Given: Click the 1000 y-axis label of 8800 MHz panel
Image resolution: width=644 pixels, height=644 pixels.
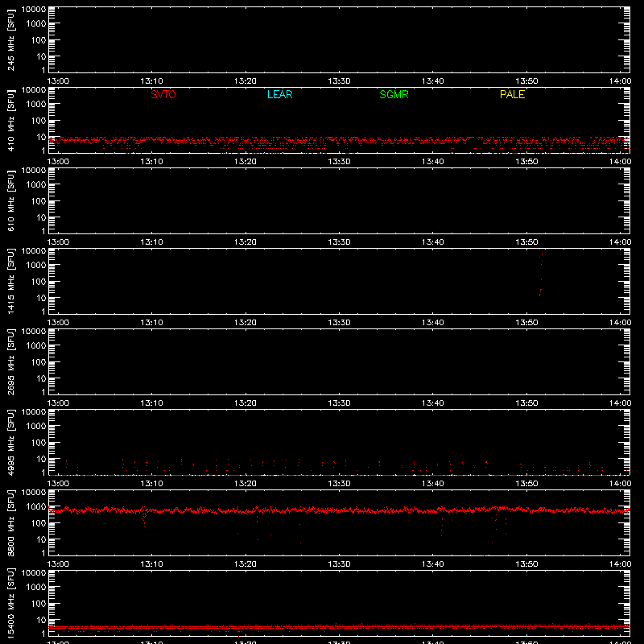Looking at the screenshot, I should (36, 506).
